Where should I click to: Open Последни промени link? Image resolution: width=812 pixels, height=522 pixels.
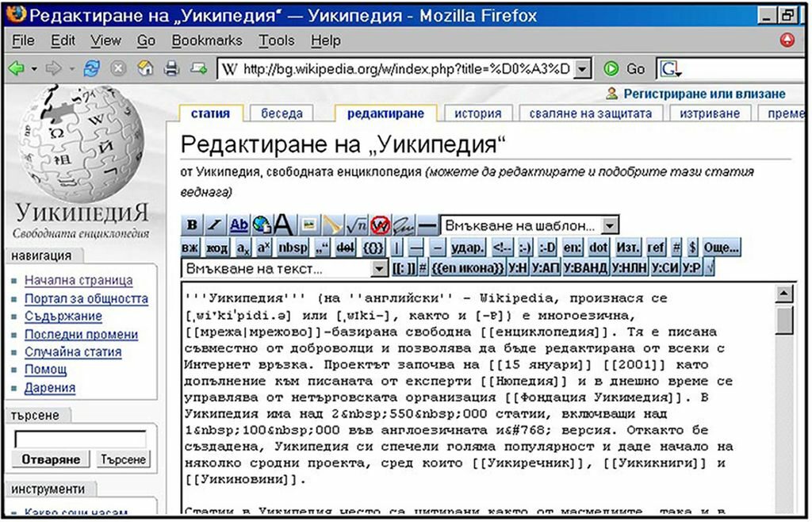pos(82,334)
